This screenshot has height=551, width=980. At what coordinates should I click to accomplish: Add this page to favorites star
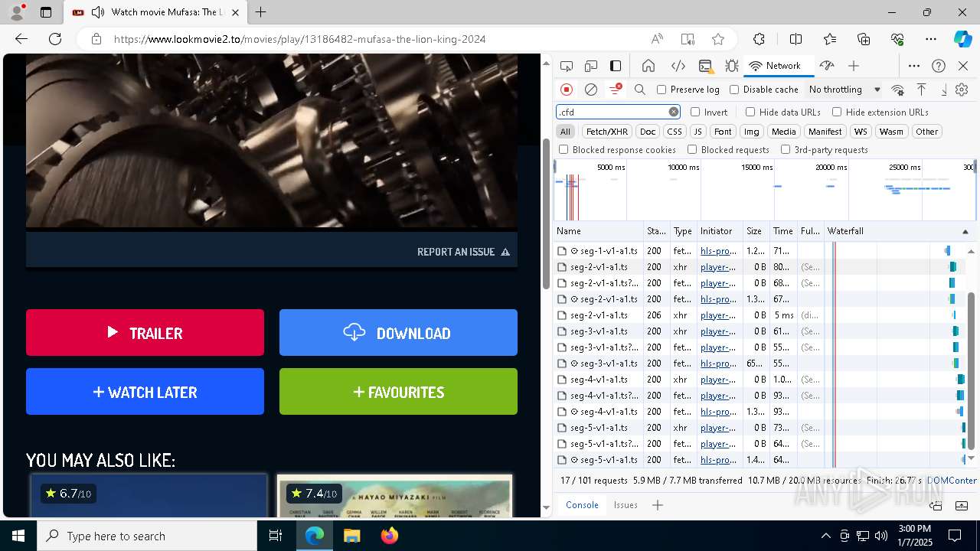pos(717,39)
